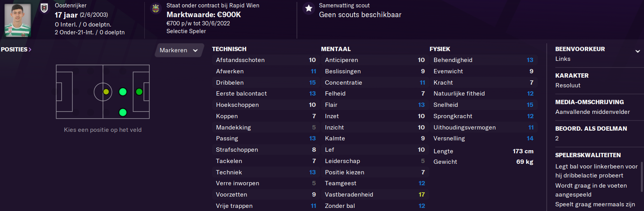644x211 pixels.
Task: Click the Spelerskwaliteiten panel scrollbar
Action: coord(640,177)
